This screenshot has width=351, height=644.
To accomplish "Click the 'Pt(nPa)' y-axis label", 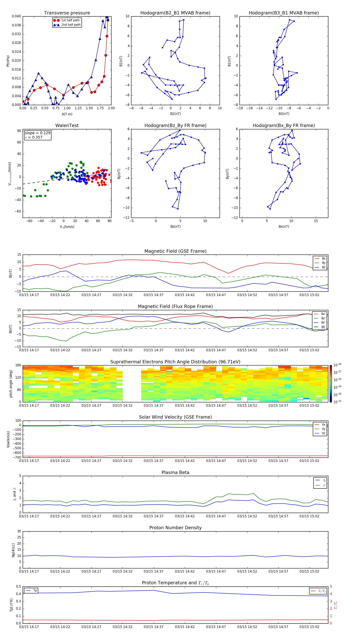I will click(x=8, y=61).
